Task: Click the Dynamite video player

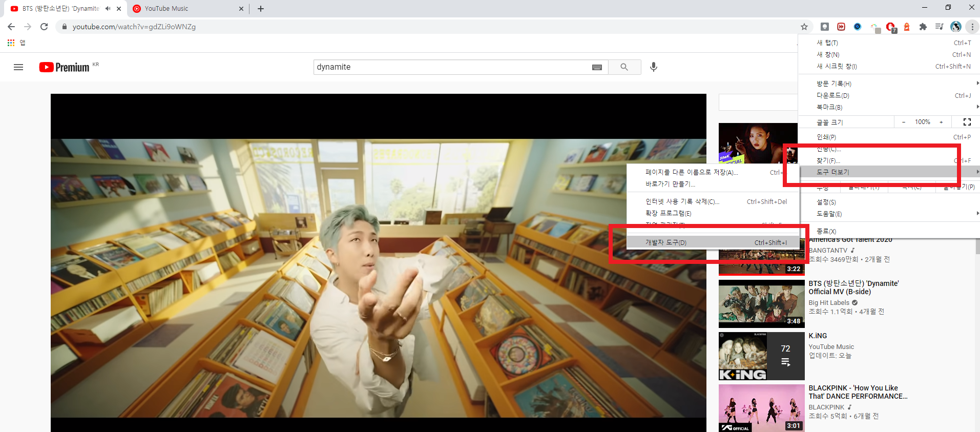Action: [x=379, y=263]
